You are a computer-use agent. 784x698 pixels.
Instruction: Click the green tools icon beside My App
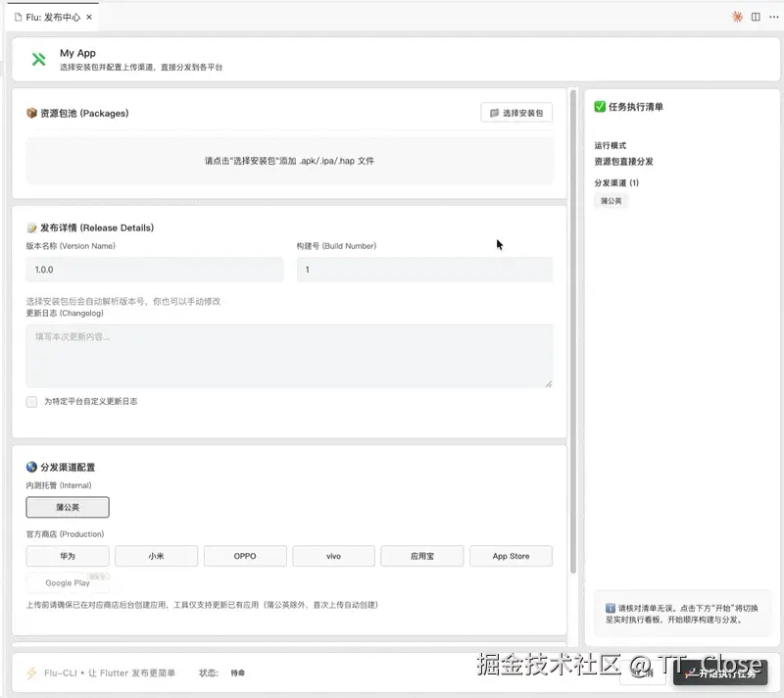(38, 59)
